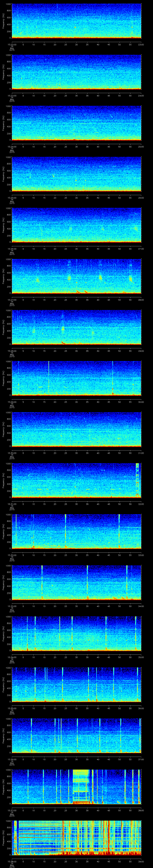
Task: Select the spectrogram panel starting at 15:31:00
Action: point(77,480)
